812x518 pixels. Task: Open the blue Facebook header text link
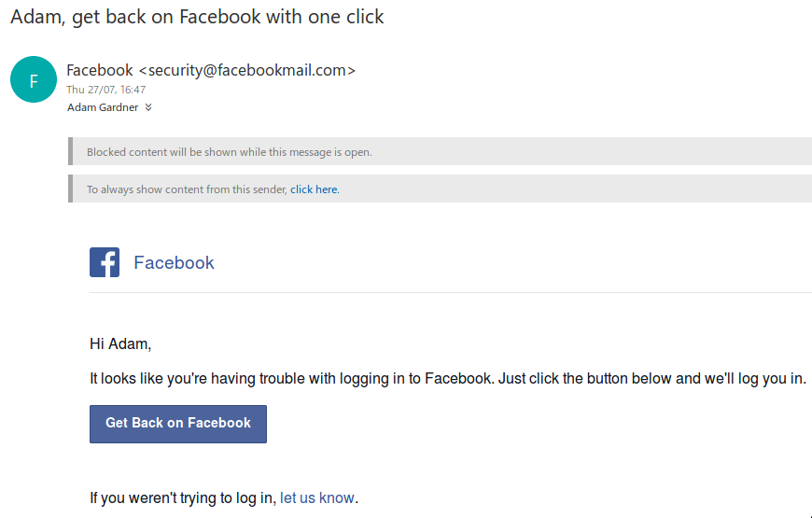tap(174, 262)
